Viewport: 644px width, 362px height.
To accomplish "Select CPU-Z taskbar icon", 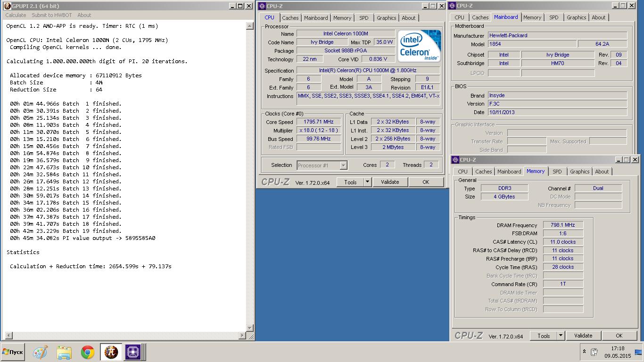I will (133, 352).
